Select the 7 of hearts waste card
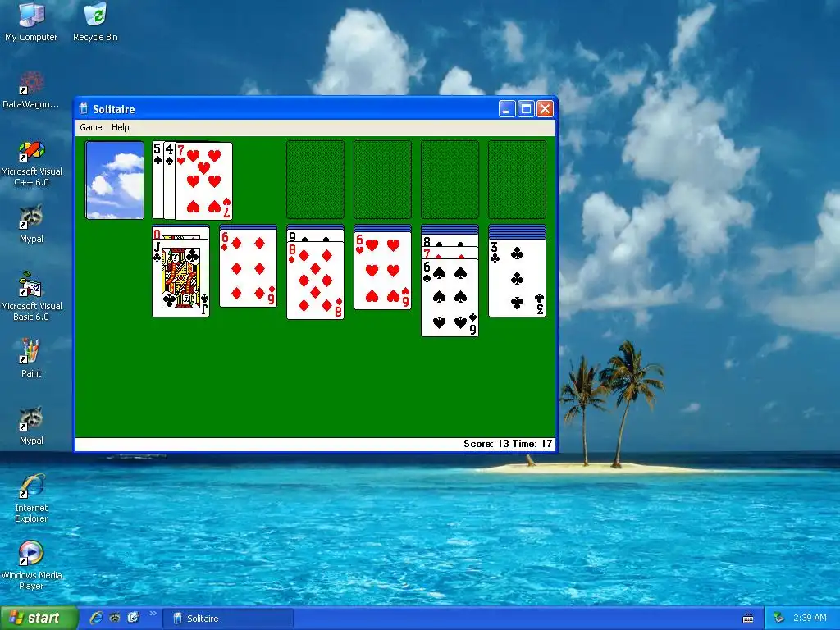The image size is (840, 630). [203, 181]
